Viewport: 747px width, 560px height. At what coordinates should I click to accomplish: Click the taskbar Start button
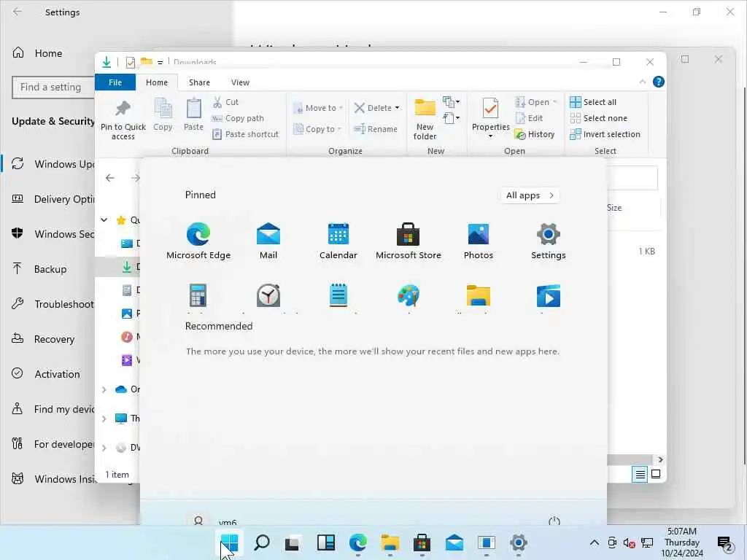coord(230,542)
